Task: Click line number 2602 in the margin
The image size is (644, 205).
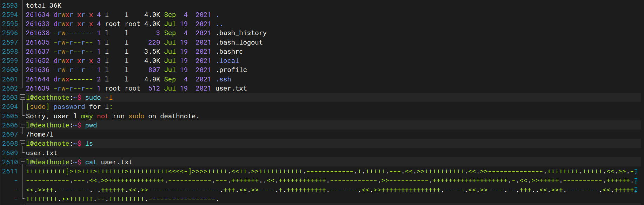Action: (10, 88)
